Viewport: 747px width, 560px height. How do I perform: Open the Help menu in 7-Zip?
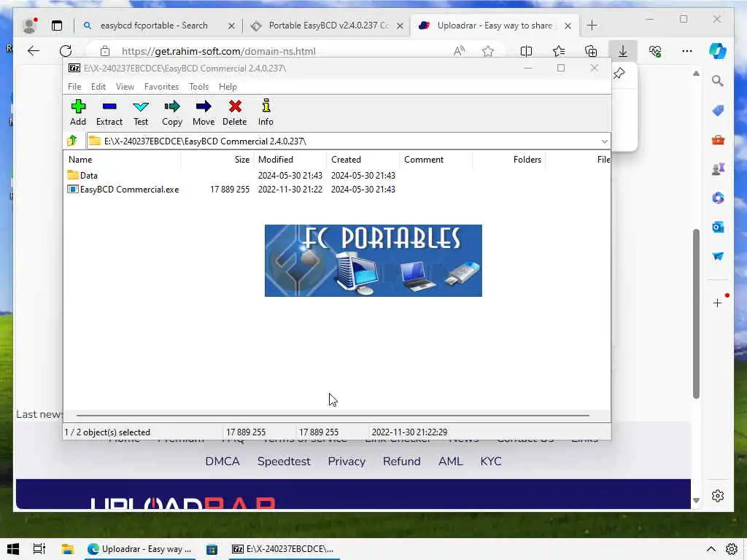point(228,87)
